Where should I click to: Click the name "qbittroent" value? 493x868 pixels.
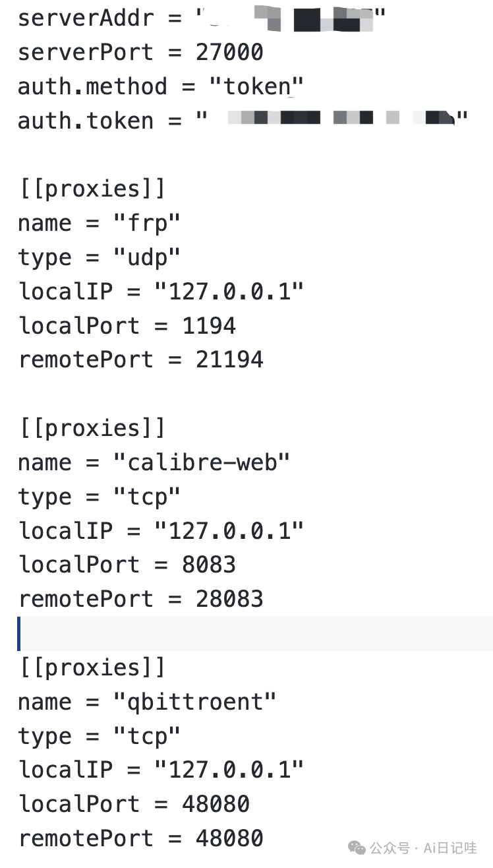[x=195, y=702]
